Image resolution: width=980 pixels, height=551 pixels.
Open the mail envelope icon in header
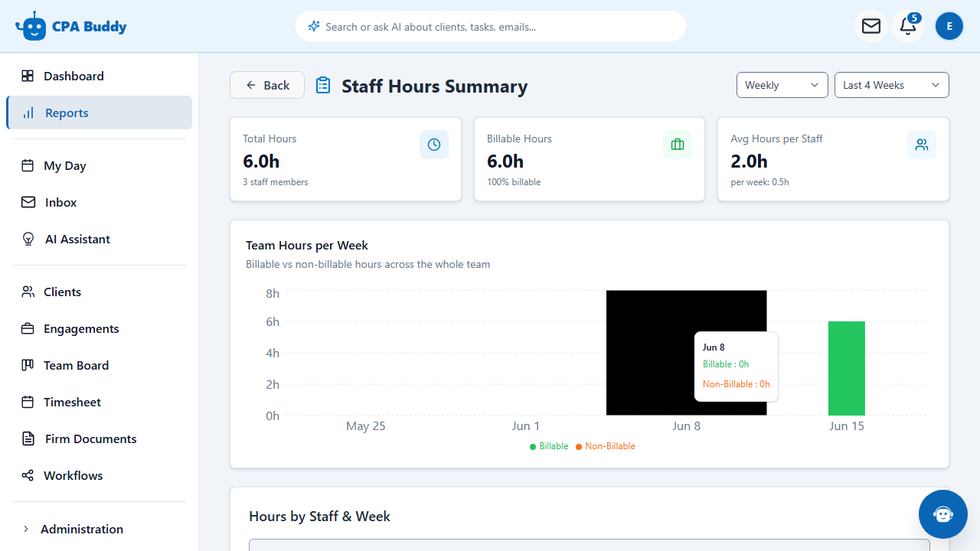click(x=871, y=26)
